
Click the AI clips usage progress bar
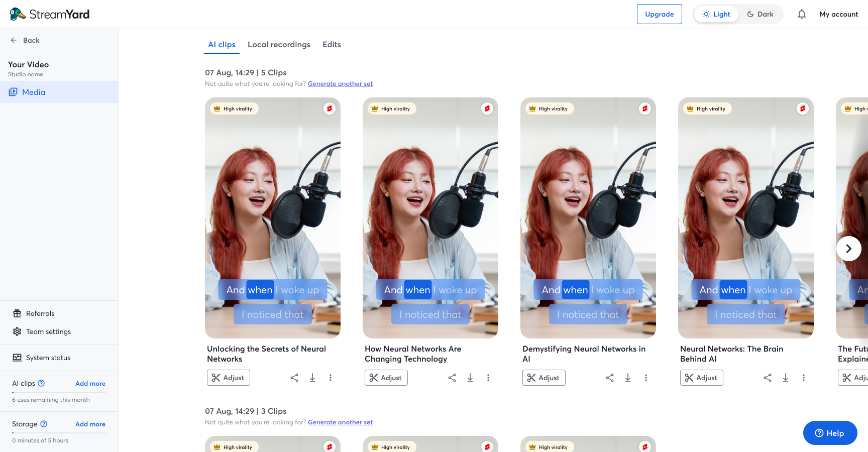click(x=59, y=392)
